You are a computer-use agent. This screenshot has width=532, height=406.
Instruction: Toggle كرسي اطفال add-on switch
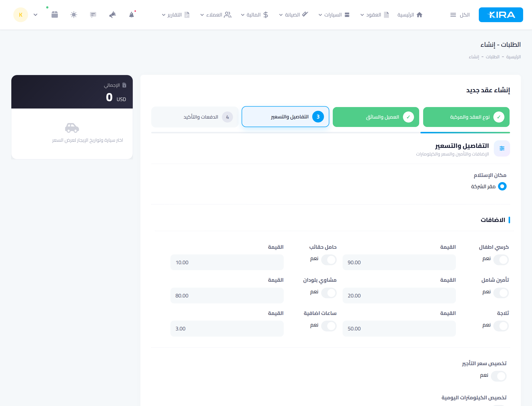click(501, 260)
